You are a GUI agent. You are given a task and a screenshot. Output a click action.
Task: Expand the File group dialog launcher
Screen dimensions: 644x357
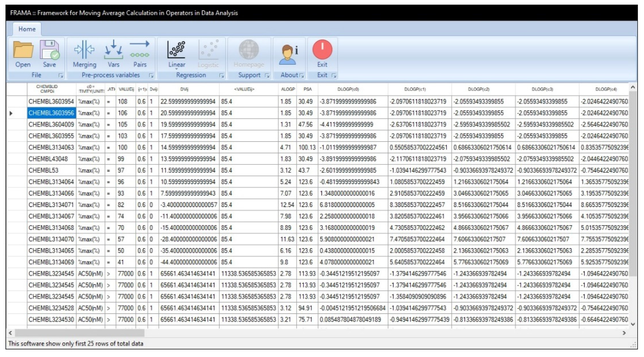(x=61, y=76)
